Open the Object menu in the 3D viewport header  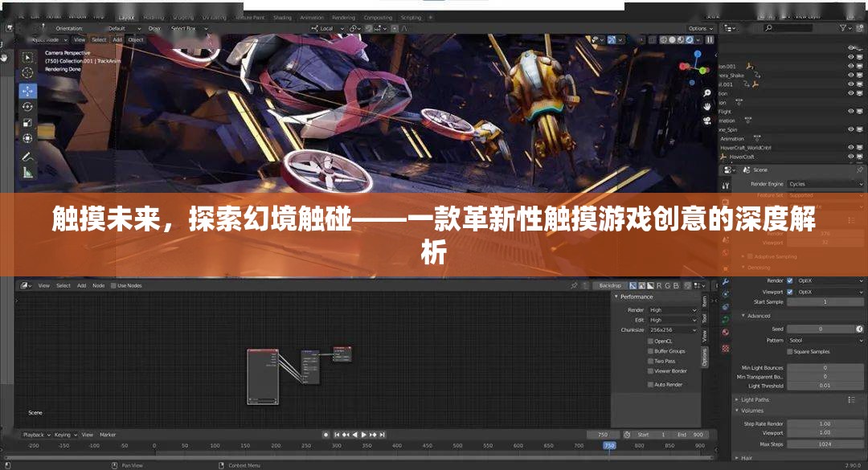pos(136,40)
